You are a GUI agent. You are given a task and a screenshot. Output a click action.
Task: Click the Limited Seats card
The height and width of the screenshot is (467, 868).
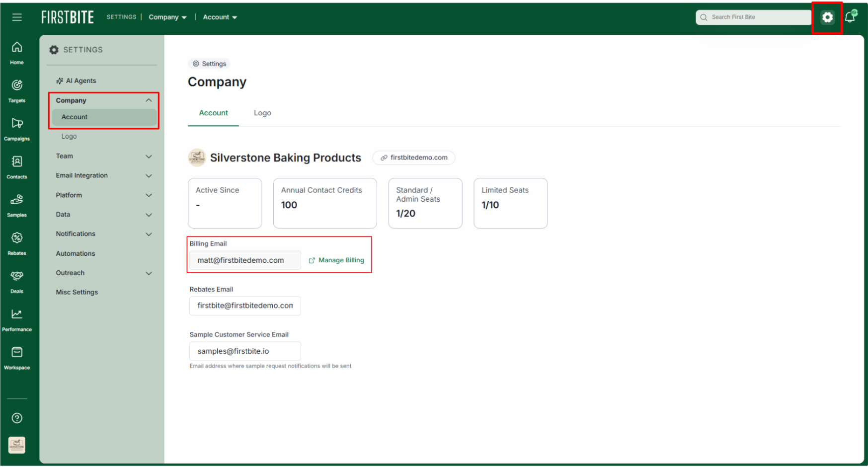pos(511,203)
